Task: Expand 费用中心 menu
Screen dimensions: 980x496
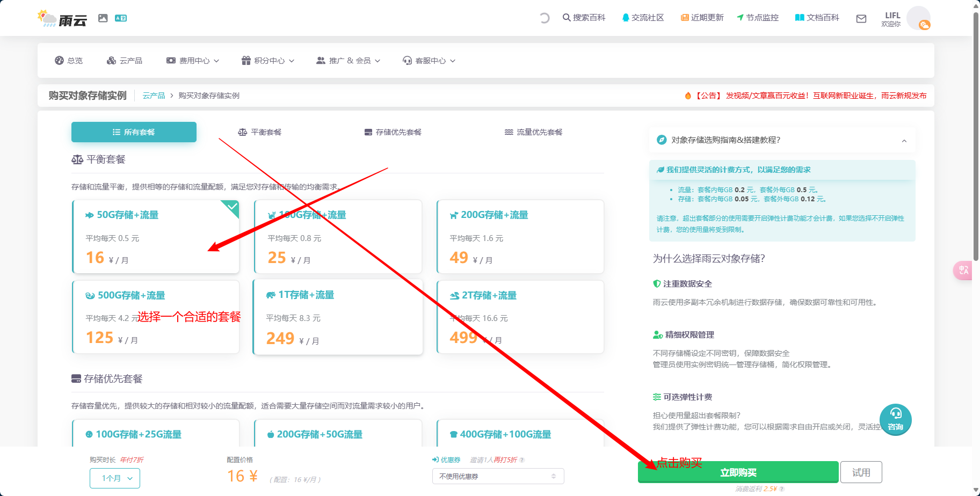Action: [193, 61]
